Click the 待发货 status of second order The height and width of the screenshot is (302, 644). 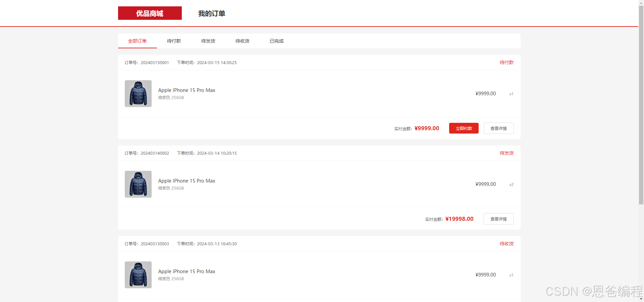coord(506,153)
